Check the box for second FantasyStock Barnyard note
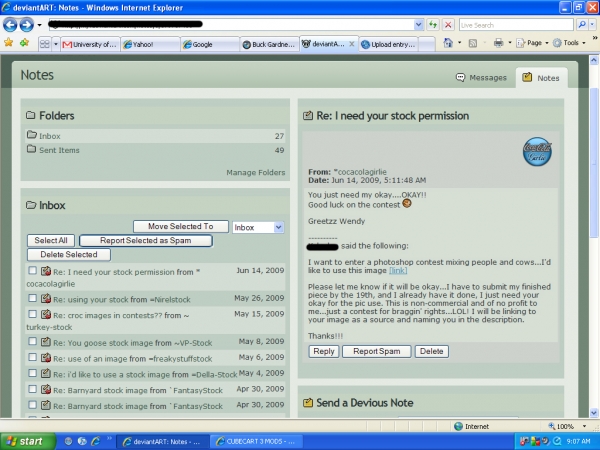 33,405
